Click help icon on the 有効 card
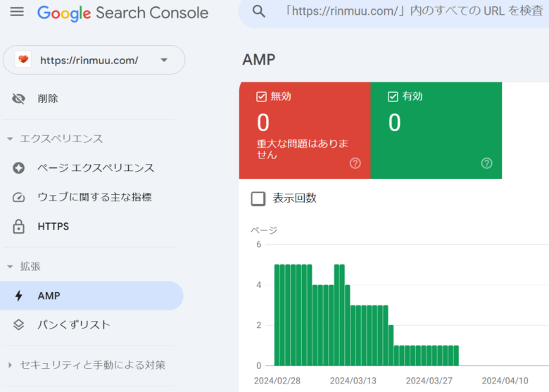 486,163
